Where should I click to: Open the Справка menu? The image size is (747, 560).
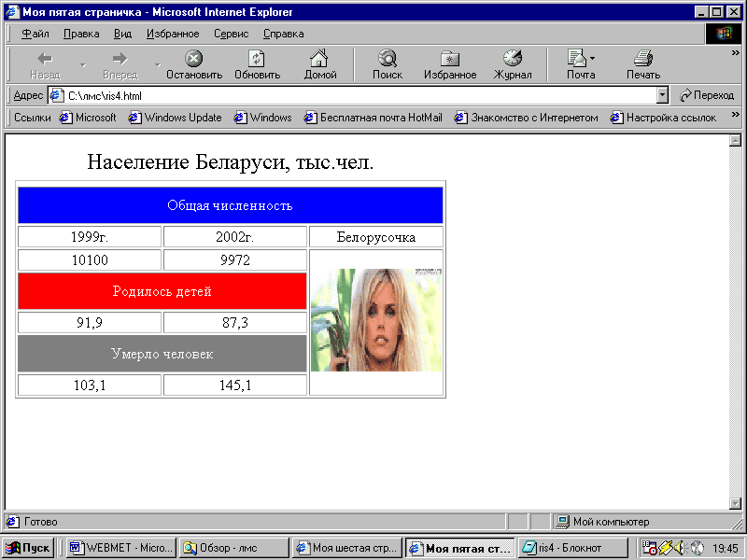click(284, 34)
